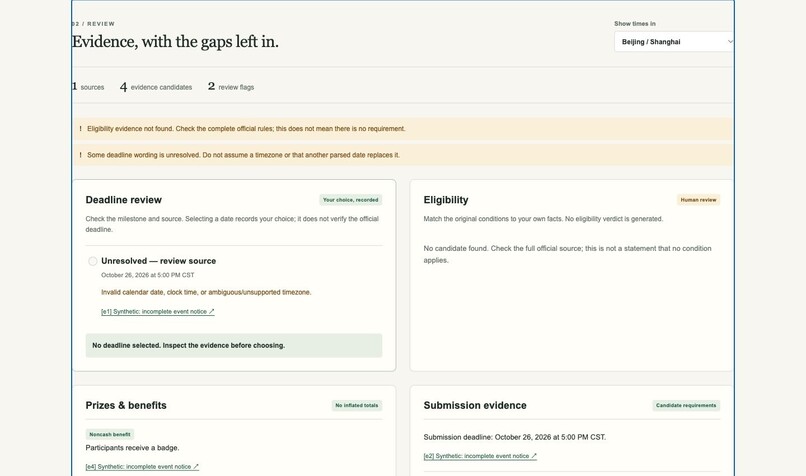Viewport: 806px width, 476px height.
Task: Click the '02 / REVIEW' section label
Action: tap(94, 24)
